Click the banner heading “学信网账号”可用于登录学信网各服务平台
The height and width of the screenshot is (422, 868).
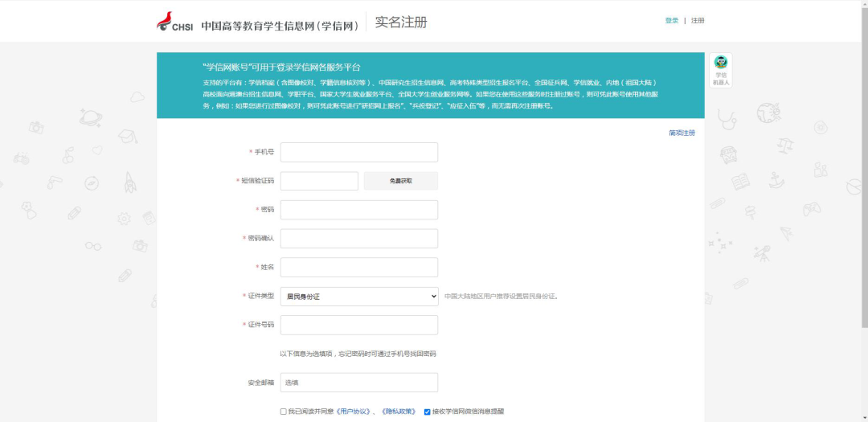pyautogui.click(x=282, y=68)
